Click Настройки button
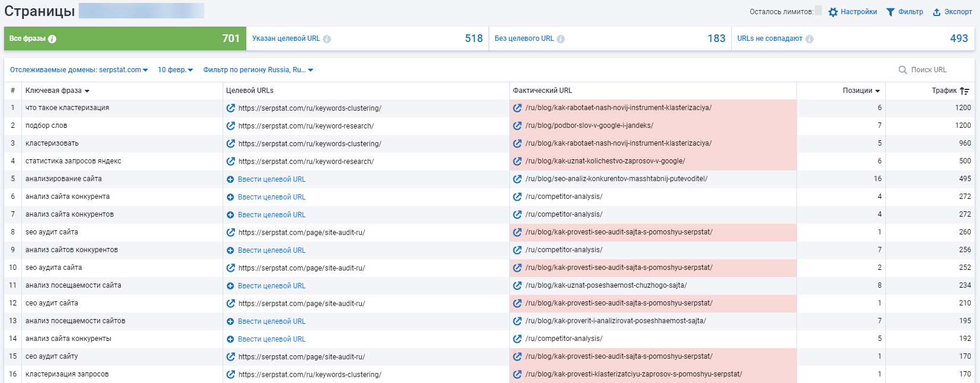 click(853, 12)
